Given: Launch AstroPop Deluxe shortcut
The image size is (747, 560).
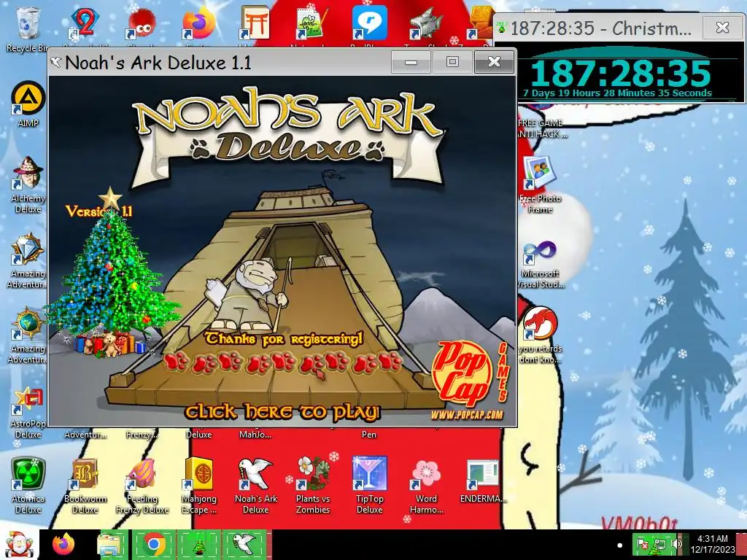Looking at the screenshot, I should click(x=28, y=411).
